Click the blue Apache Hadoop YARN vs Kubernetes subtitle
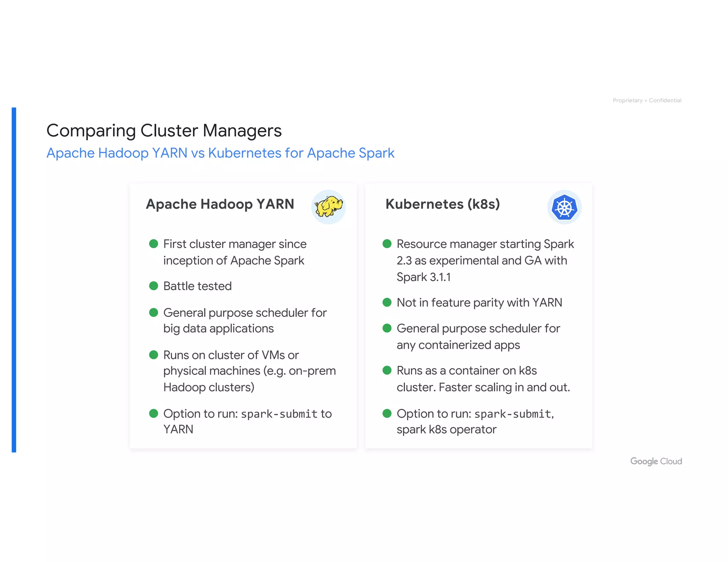Screen dimensions: 728x562 [220, 153]
